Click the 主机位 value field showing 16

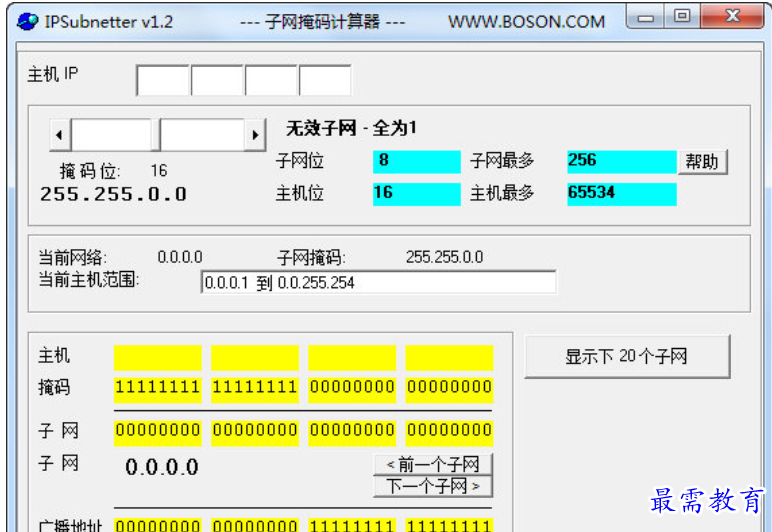pyautogui.click(x=417, y=194)
